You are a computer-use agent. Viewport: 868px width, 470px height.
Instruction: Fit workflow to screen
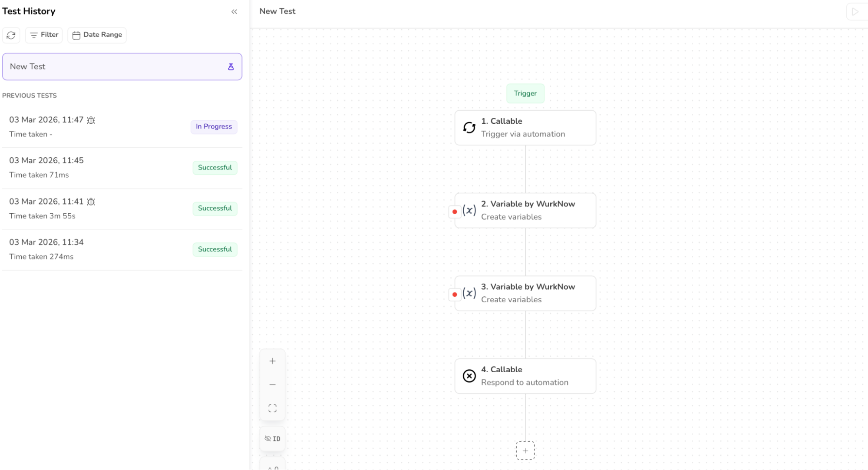coord(272,408)
